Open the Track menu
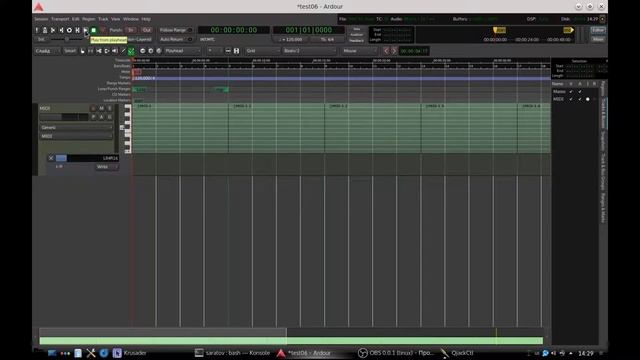 (103, 19)
